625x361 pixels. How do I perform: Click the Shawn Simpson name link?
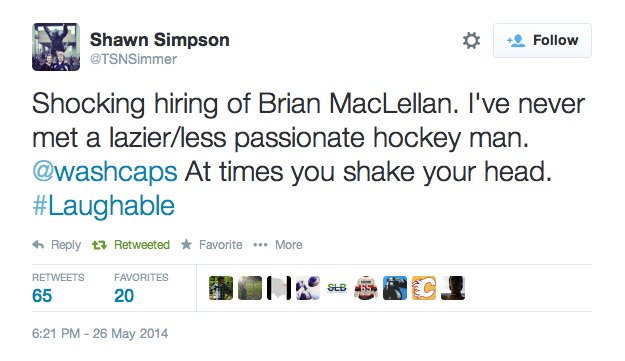point(159,39)
